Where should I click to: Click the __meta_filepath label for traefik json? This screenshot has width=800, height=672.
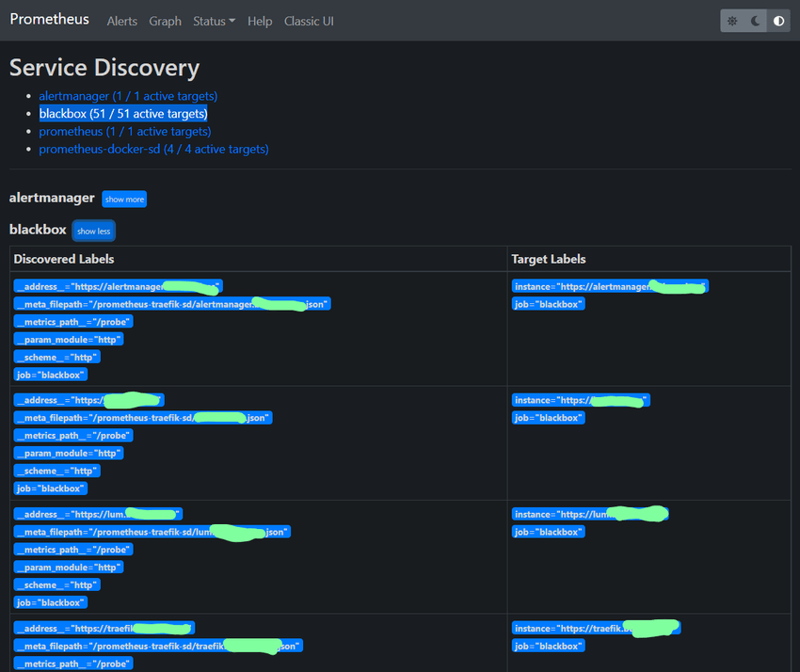158,646
